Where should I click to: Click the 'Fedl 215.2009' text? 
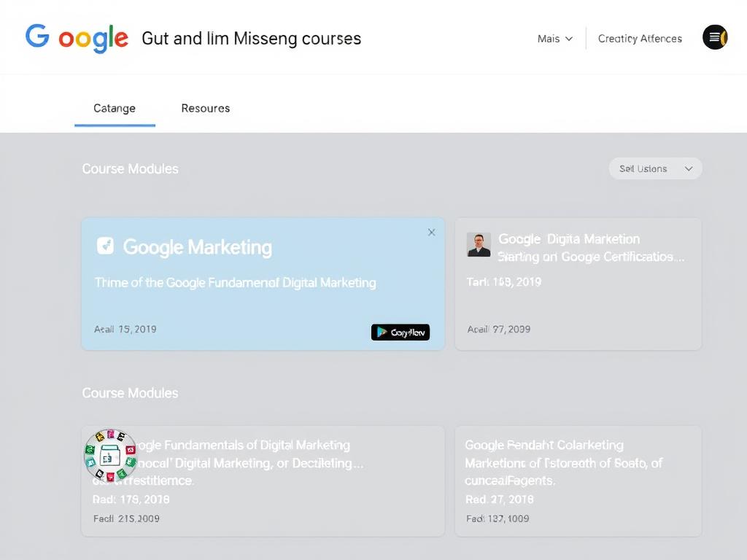click(126, 518)
